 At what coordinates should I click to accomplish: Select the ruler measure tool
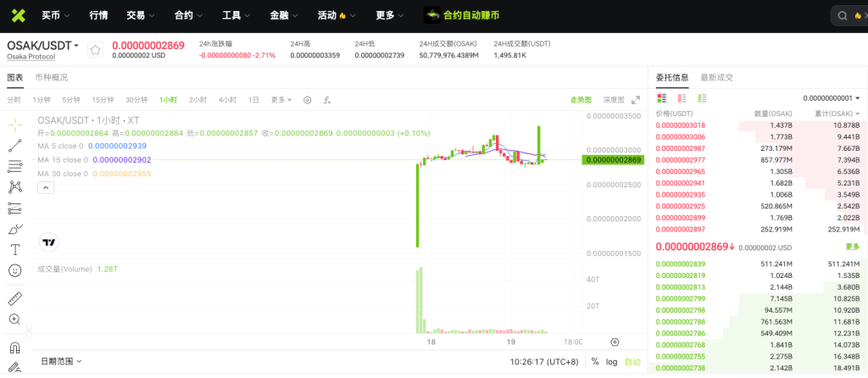(14, 298)
